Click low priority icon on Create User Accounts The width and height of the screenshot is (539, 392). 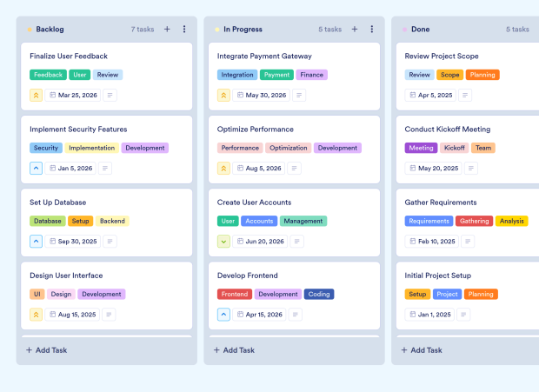tap(223, 242)
